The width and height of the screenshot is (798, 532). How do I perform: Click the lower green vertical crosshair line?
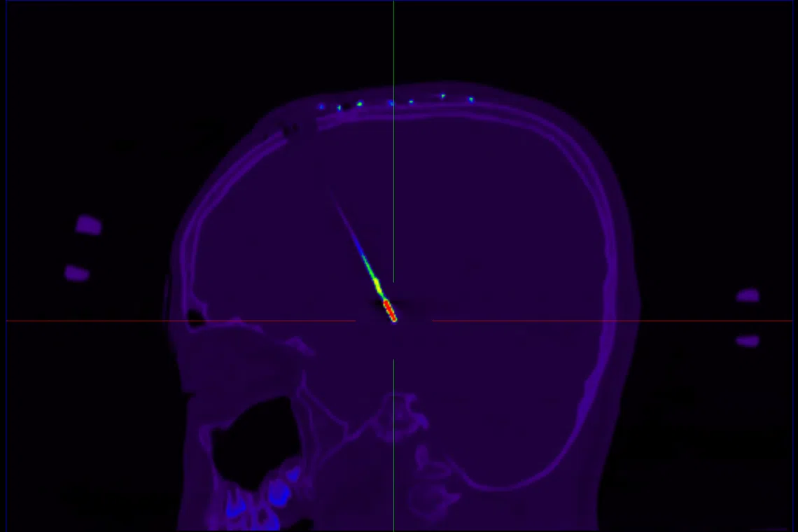(393, 448)
